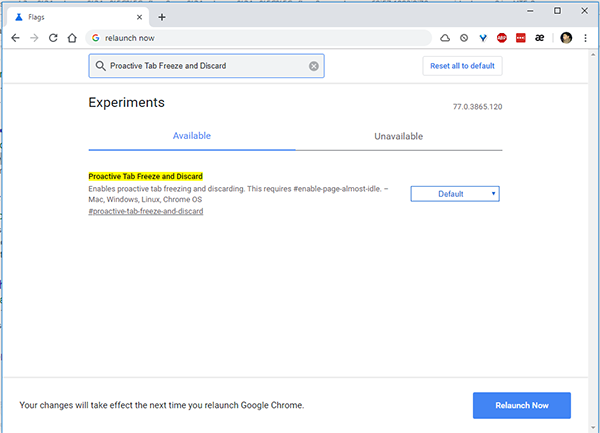Click the Google icon in address bar
Screen dimensions: 600x433
(x=96, y=38)
